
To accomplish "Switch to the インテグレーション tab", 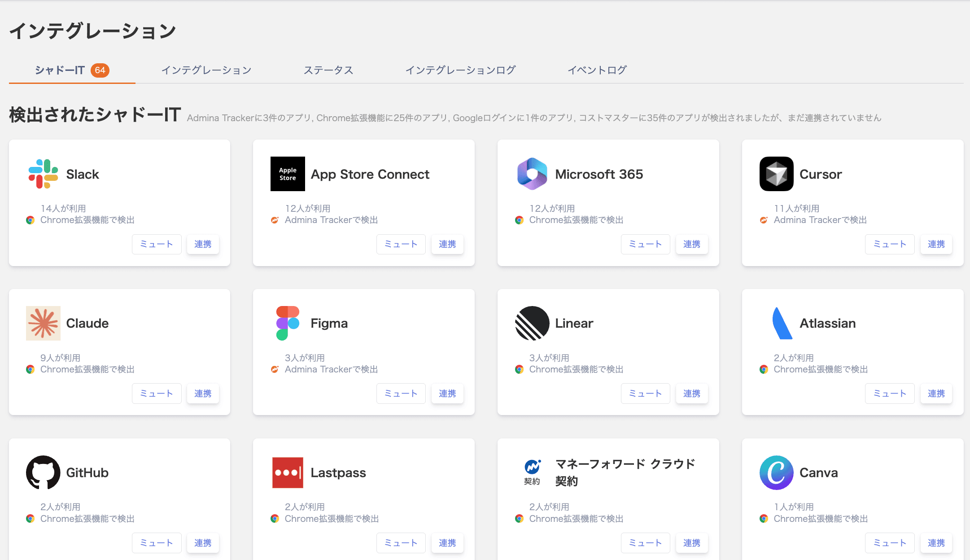I will [206, 70].
